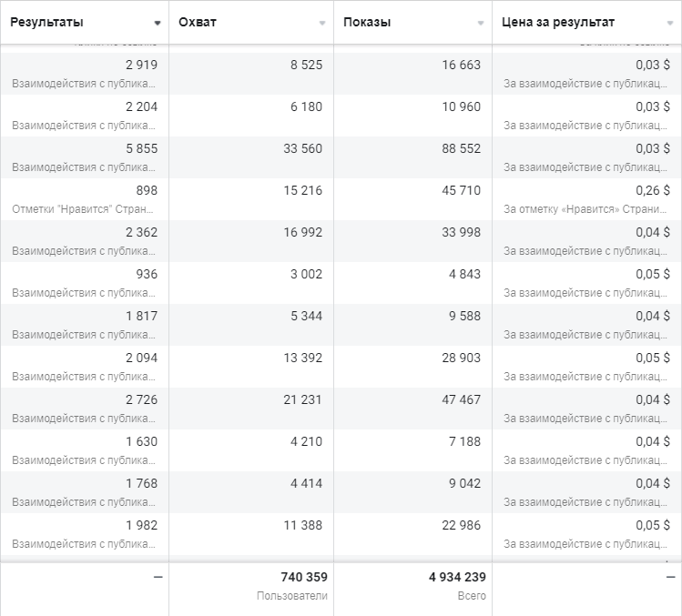Screen dimensions: 682x616
Task: Click the impressions value 45 710
Action: 461,190
